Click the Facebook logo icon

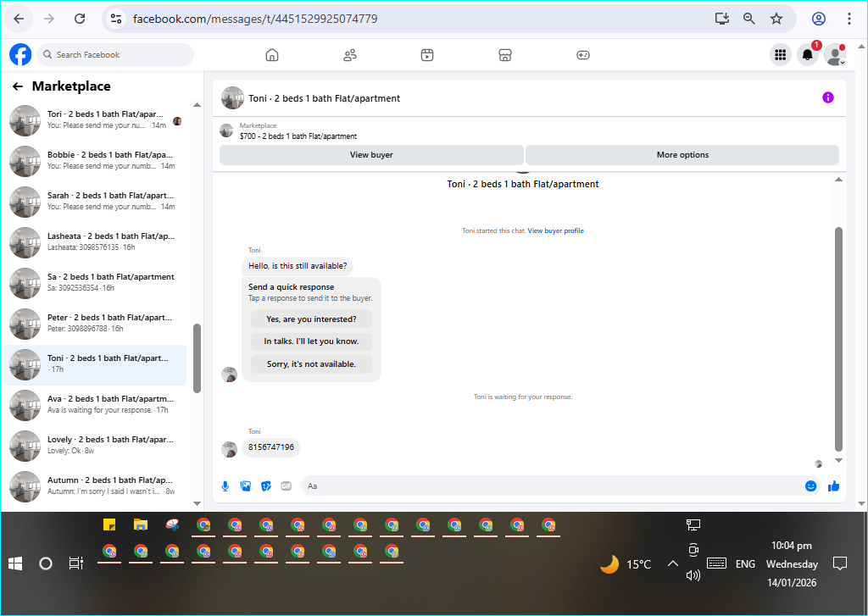point(20,55)
